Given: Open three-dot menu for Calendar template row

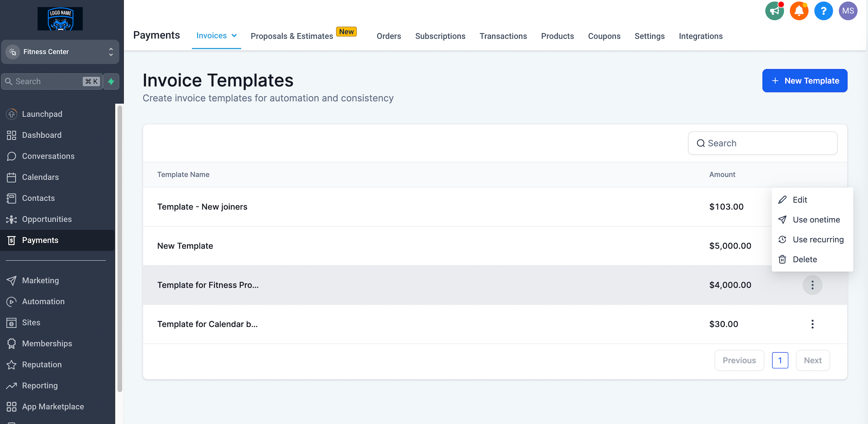Looking at the screenshot, I should 812,324.
